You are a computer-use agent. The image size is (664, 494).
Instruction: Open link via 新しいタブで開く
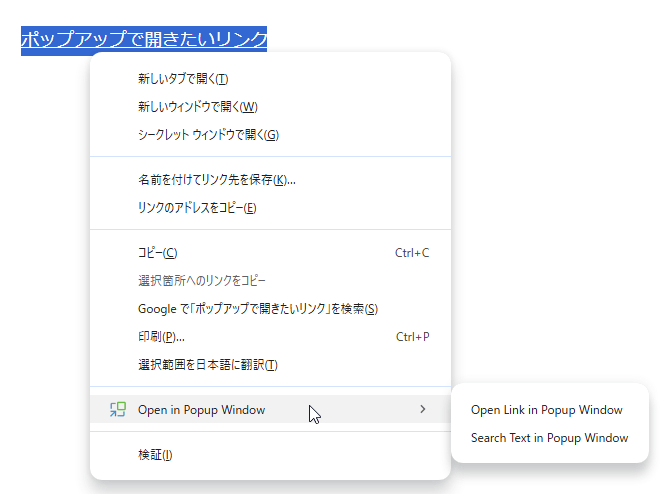click(270, 79)
